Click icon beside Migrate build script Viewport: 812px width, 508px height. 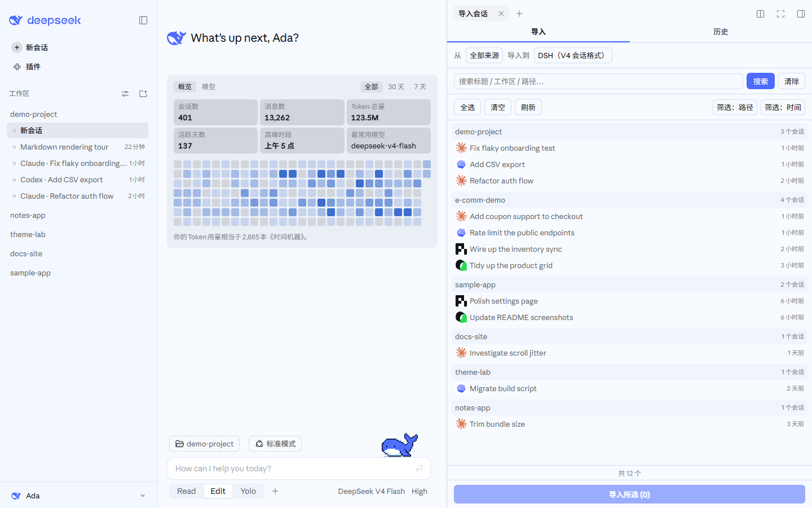click(x=461, y=388)
